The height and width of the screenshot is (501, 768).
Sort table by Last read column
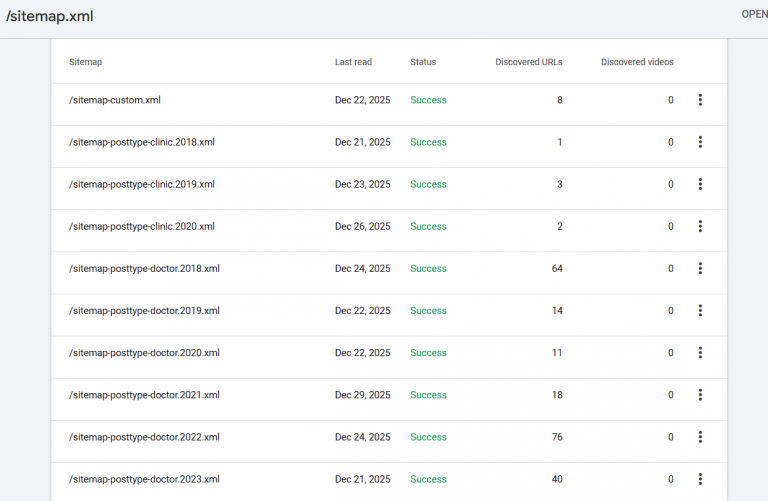coord(353,62)
